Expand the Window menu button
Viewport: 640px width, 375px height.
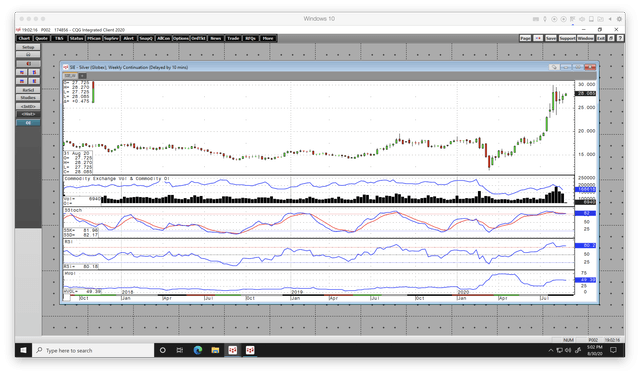click(x=585, y=38)
